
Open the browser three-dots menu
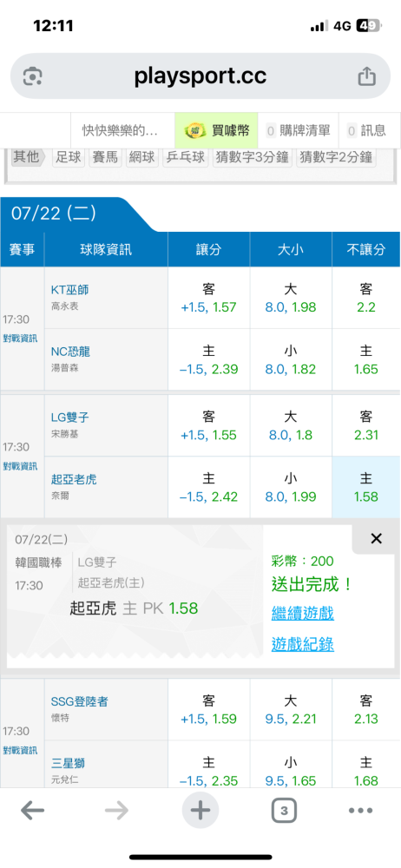point(360,811)
